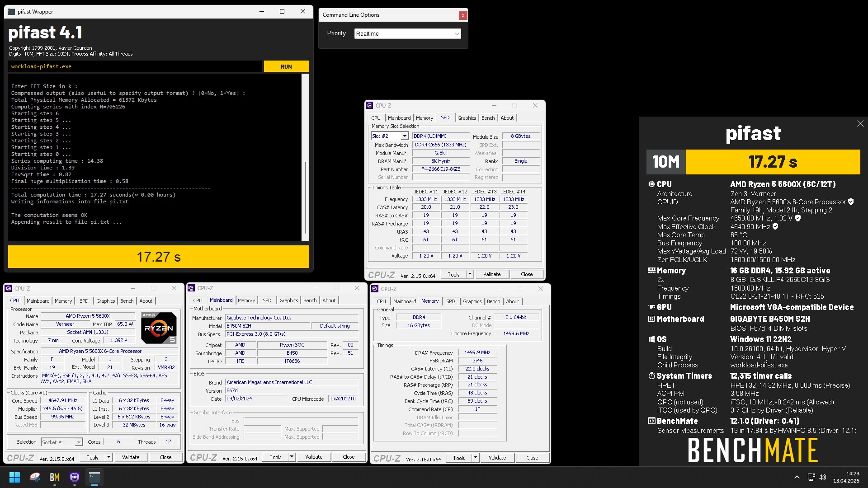Click CPUID verified shield icon
868x488 pixels.
click(851, 202)
